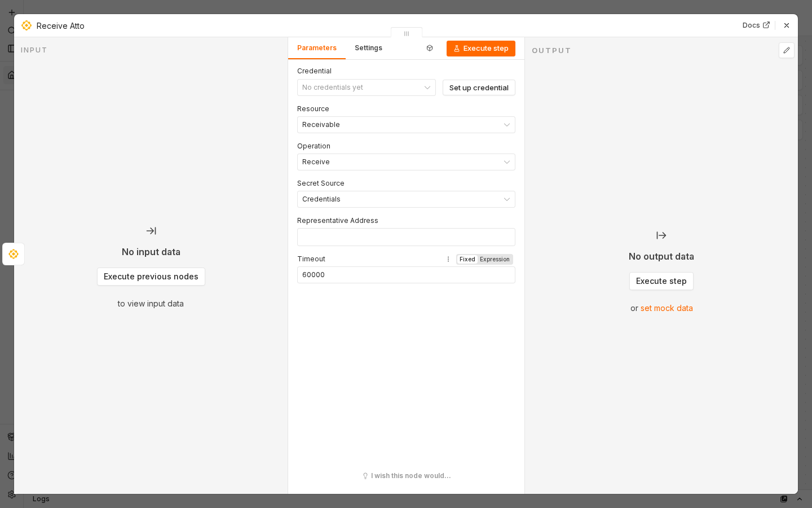Click the plus icon in the background sidebar

tap(11, 12)
